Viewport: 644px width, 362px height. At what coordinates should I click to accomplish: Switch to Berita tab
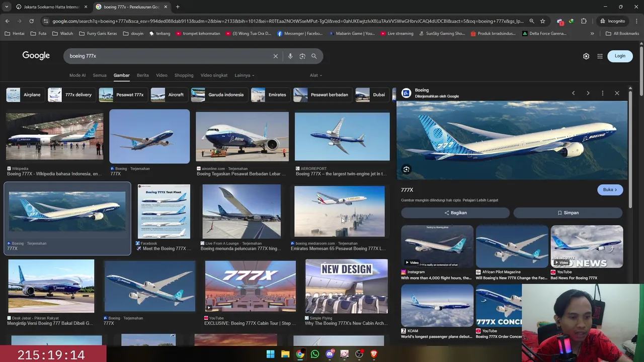pyautogui.click(x=143, y=75)
